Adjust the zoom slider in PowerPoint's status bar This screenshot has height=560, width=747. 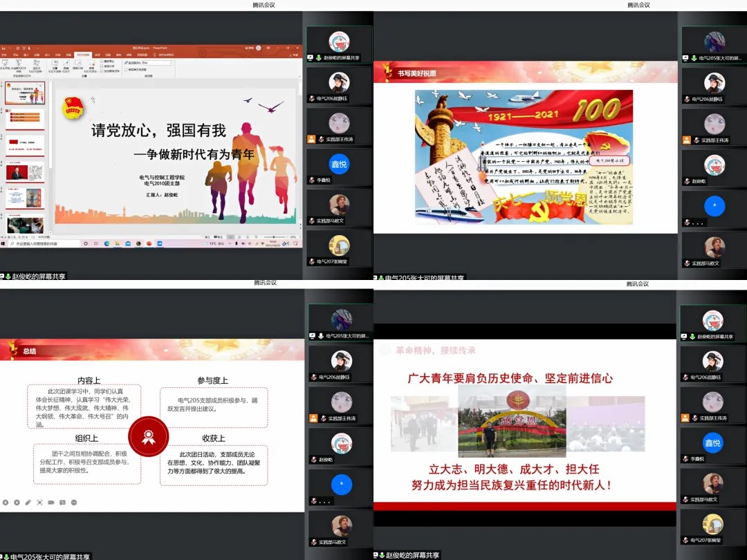click(274, 236)
